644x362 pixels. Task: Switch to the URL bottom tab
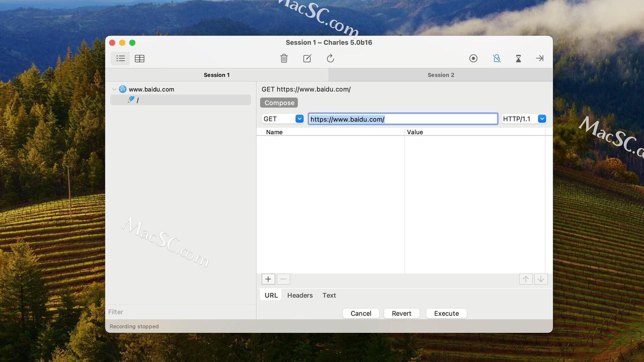tap(271, 295)
